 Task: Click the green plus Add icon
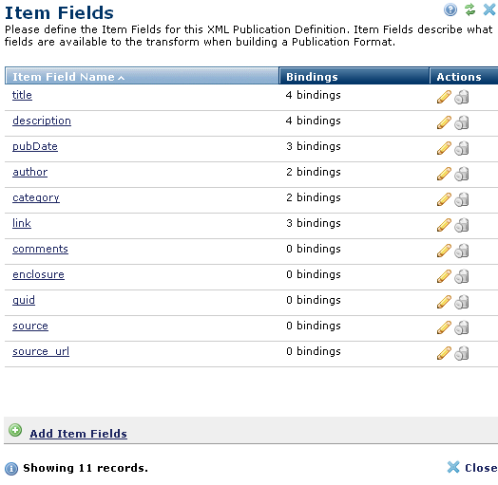pyautogui.click(x=15, y=430)
